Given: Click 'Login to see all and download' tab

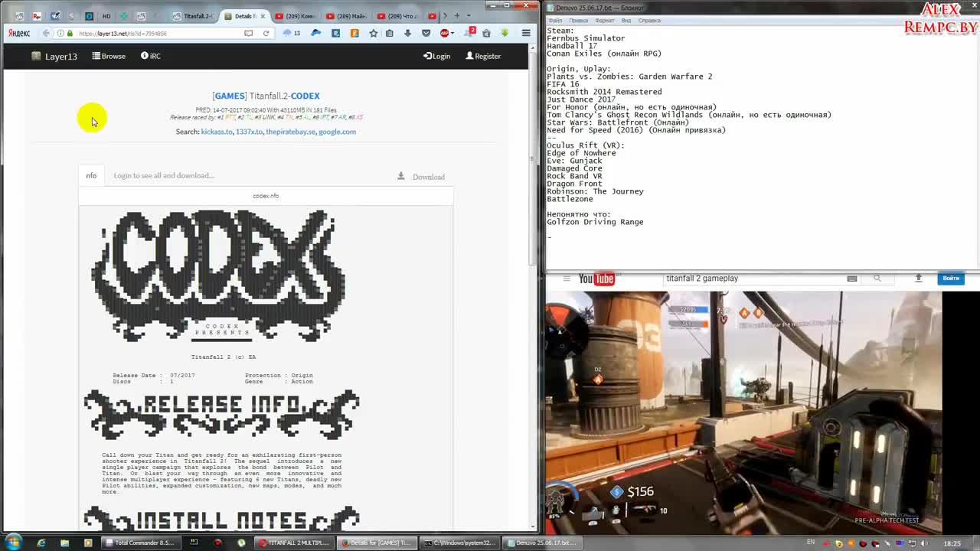Looking at the screenshot, I should click(164, 175).
